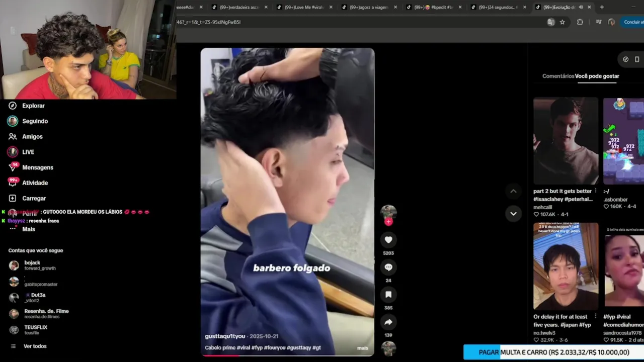The image size is (644, 362).
Task: Open Seguindo avatar icon in sidebar
Action: [x=13, y=121]
